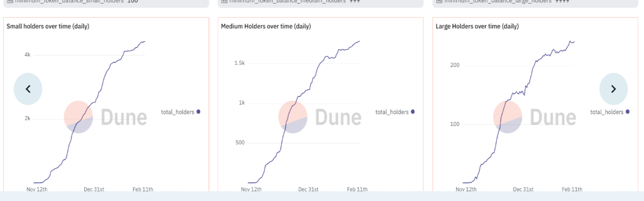Open the Large Holders over time chart title
Screen dimensions: 644x201
pos(477,26)
